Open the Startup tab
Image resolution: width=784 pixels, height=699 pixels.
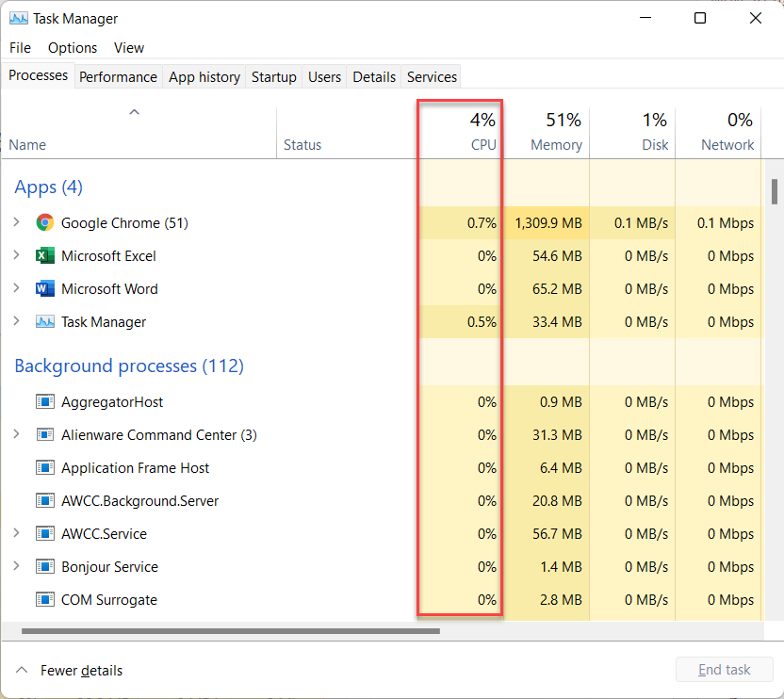click(273, 77)
